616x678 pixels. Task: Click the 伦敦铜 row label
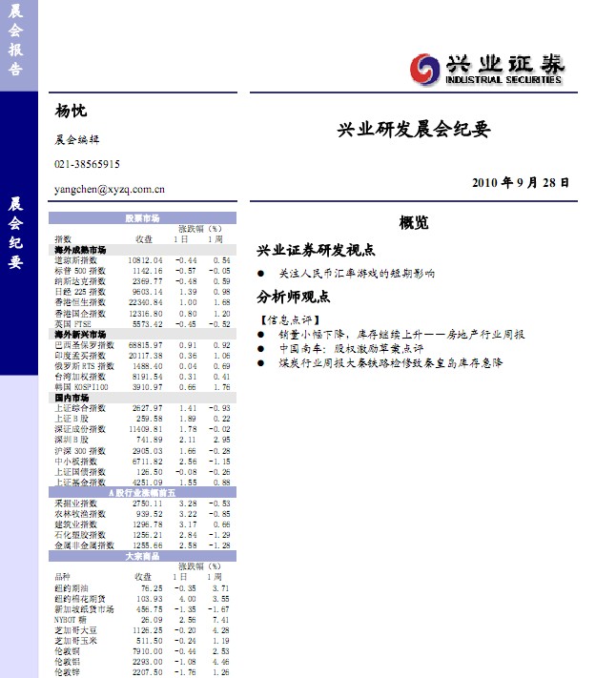pos(67,651)
